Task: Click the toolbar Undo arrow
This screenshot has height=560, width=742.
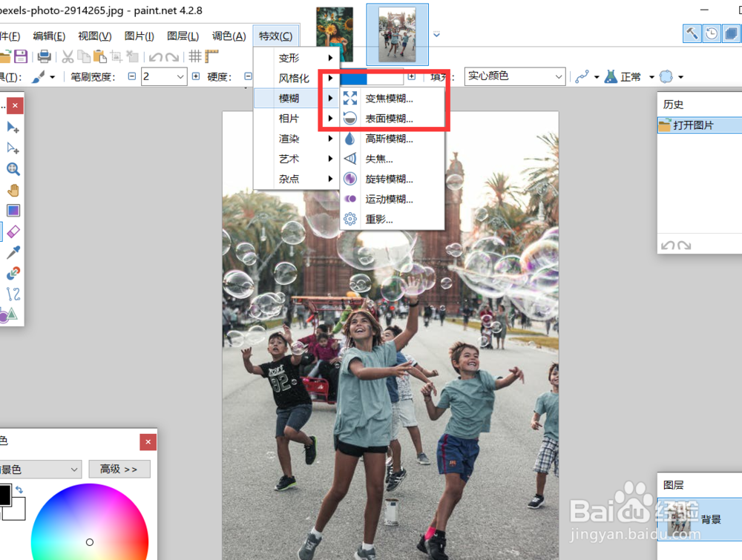Action: coord(156,57)
